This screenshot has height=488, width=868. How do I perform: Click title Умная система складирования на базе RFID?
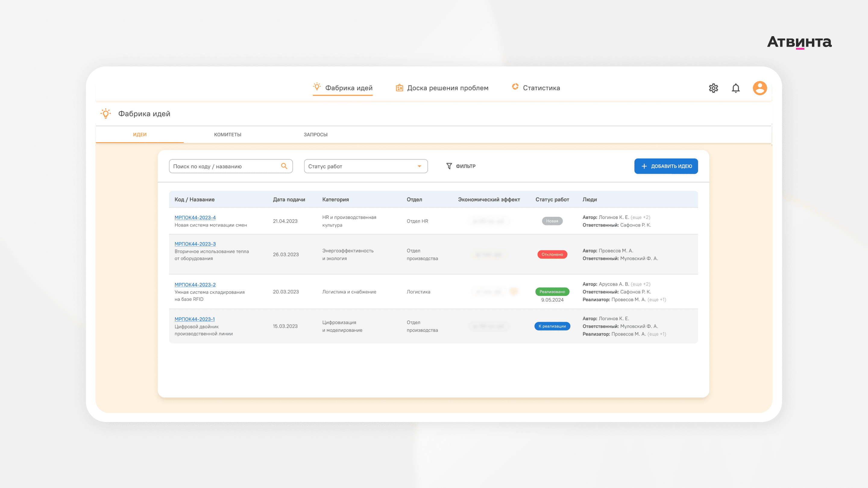click(209, 295)
